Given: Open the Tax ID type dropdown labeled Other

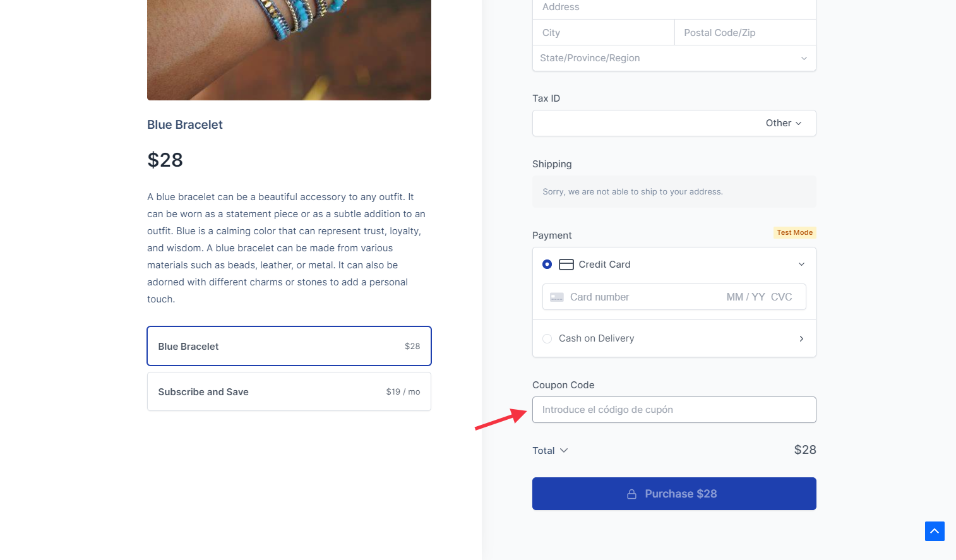Looking at the screenshot, I should (784, 123).
